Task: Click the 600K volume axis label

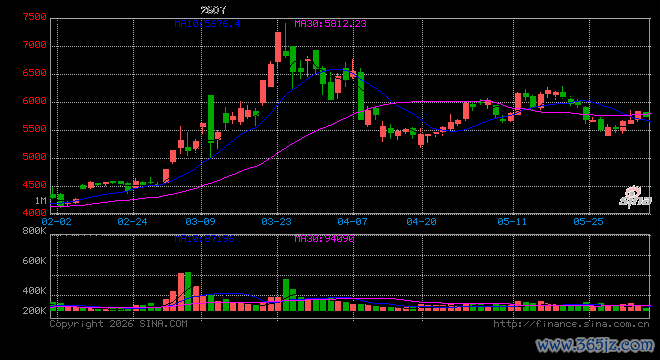Action: [35, 261]
